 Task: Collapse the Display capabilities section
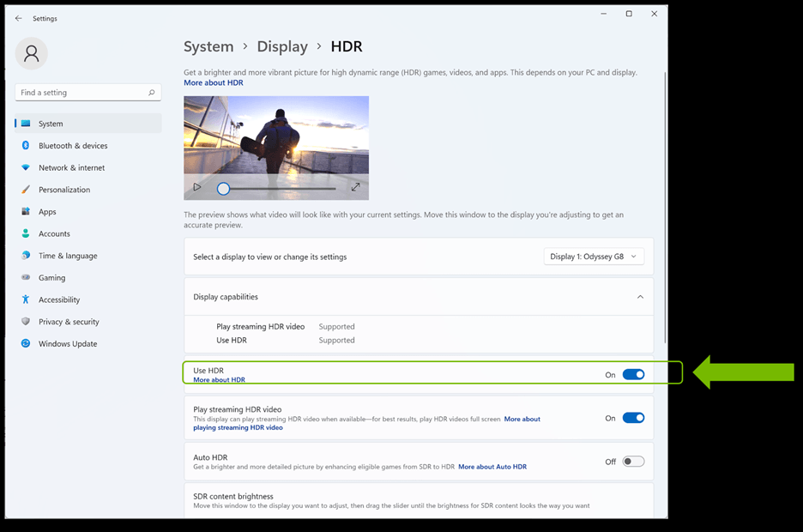tap(639, 297)
